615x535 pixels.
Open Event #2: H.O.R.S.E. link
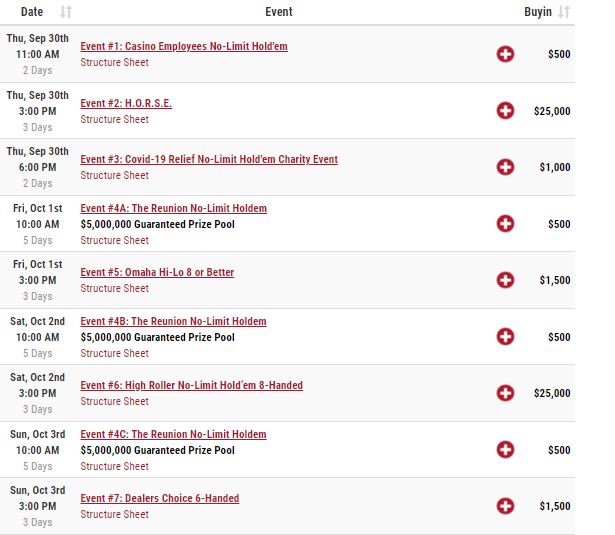point(126,103)
